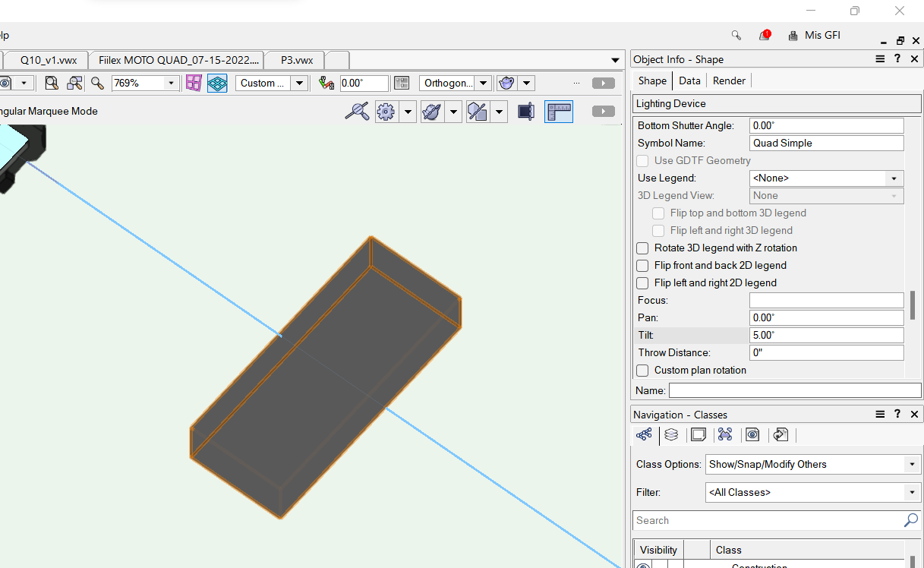Open the Use Legend dropdown
924x568 pixels.
pyautogui.click(x=895, y=178)
